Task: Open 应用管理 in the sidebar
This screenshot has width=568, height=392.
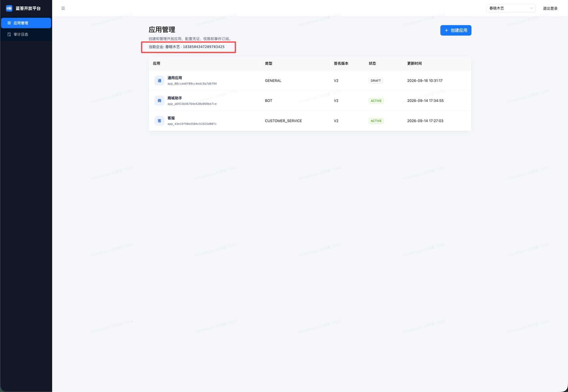Action: click(x=26, y=23)
